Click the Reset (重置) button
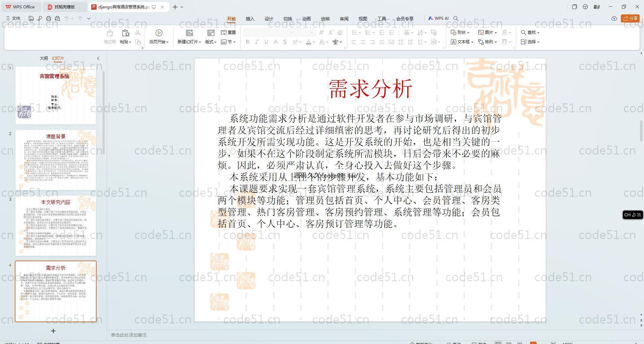644x344 pixels. pos(228,33)
